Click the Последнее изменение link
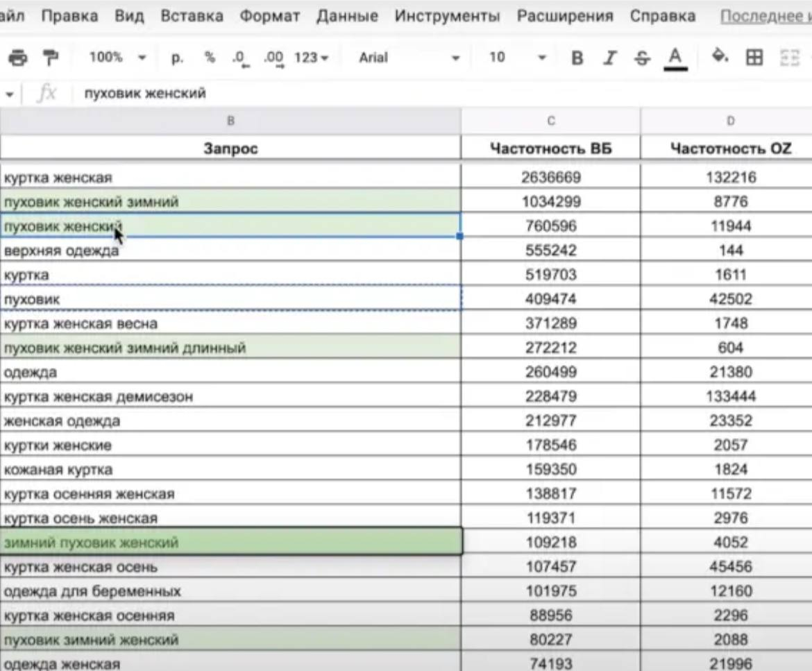This screenshot has width=812, height=671. click(x=765, y=15)
